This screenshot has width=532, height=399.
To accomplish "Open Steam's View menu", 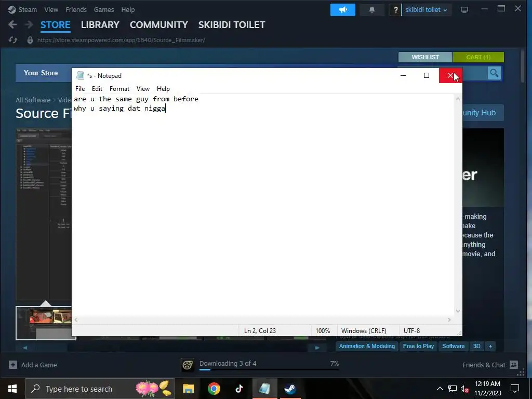I will point(51,9).
